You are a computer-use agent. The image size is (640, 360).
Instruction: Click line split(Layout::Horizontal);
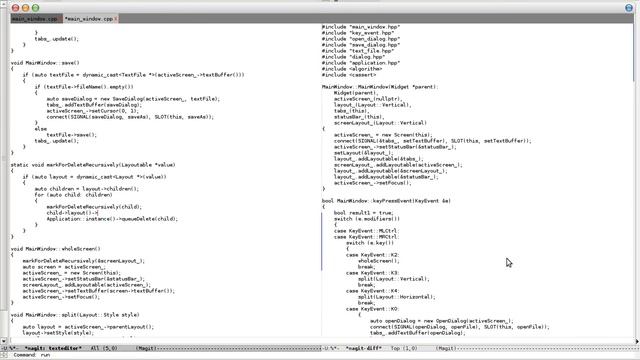tap(396, 297)
